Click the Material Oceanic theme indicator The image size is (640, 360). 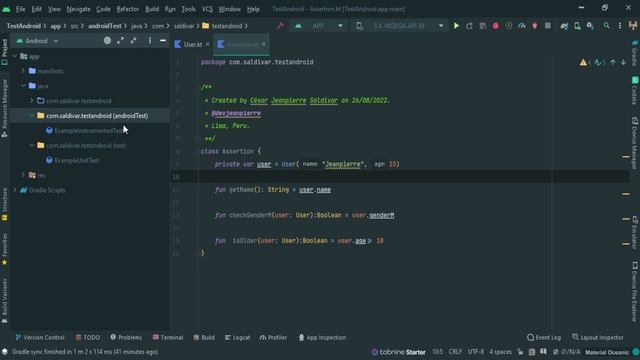[607, 352]
